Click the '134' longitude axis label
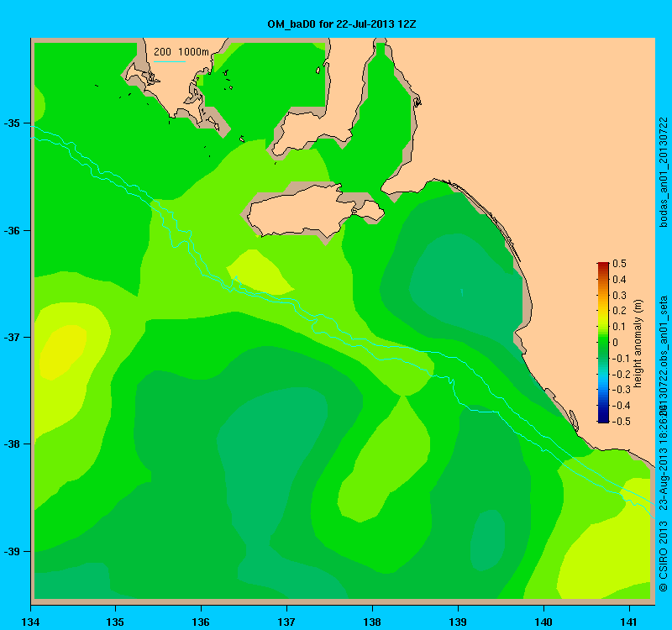Screen dimensions: 672x630 click(30, 622)
